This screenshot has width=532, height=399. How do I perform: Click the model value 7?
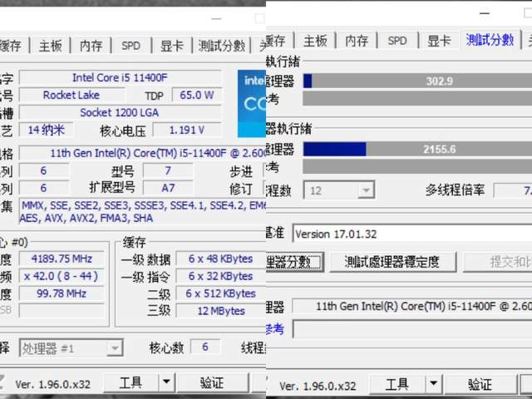click(168, 170)
